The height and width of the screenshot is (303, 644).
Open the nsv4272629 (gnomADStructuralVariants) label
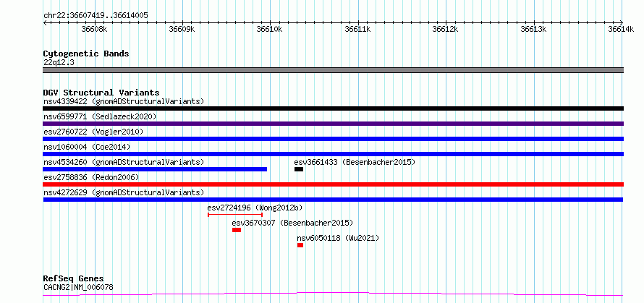pyautogui.click(x=124, y=192)
